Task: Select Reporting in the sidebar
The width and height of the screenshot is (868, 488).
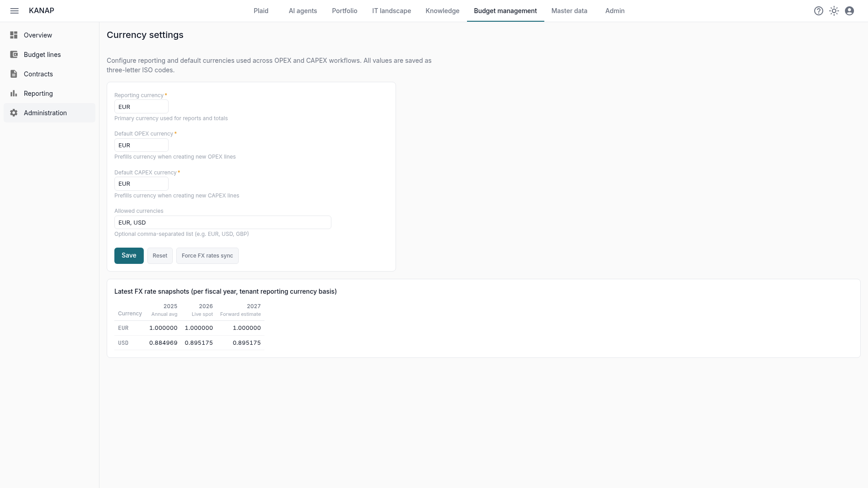Action: [49, 94]
